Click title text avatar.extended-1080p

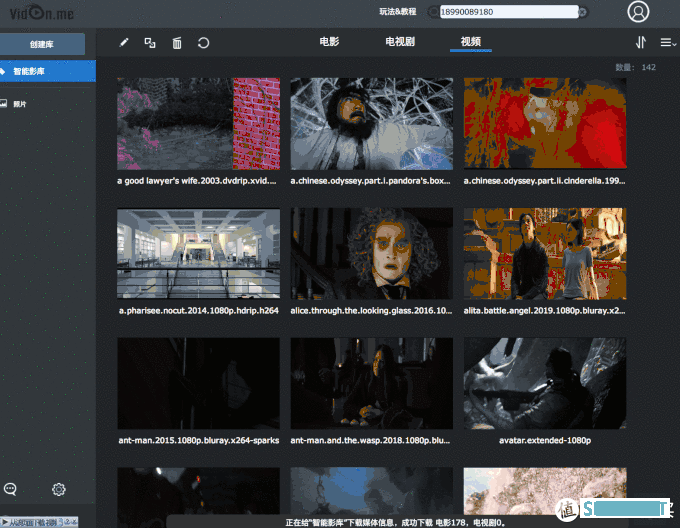point(545,440)
